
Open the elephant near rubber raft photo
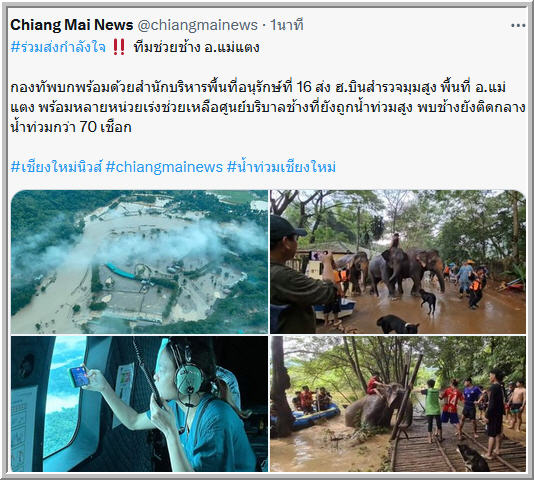pyautogui.click(x=398, y=404)
